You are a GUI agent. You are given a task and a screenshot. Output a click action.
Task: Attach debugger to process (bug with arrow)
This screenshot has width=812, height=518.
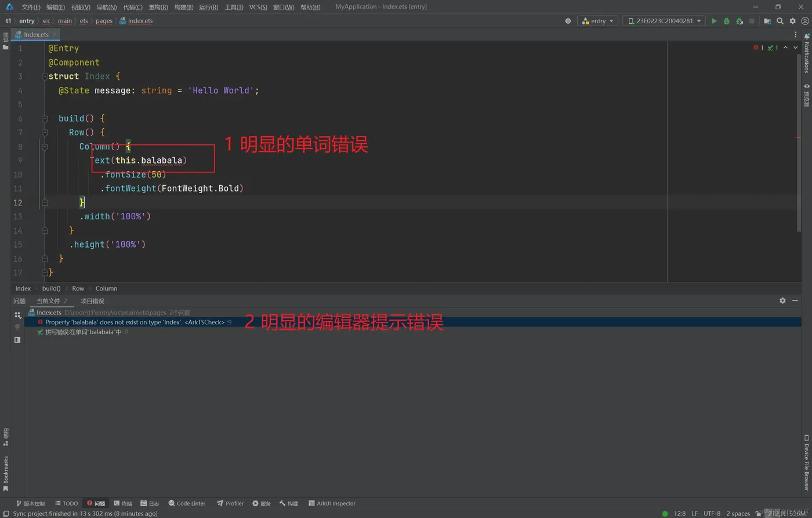pyautogui.click(x=739, y=21)
